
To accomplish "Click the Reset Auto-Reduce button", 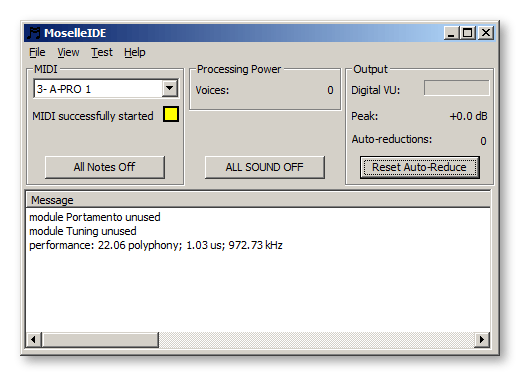I will [420, 167].
